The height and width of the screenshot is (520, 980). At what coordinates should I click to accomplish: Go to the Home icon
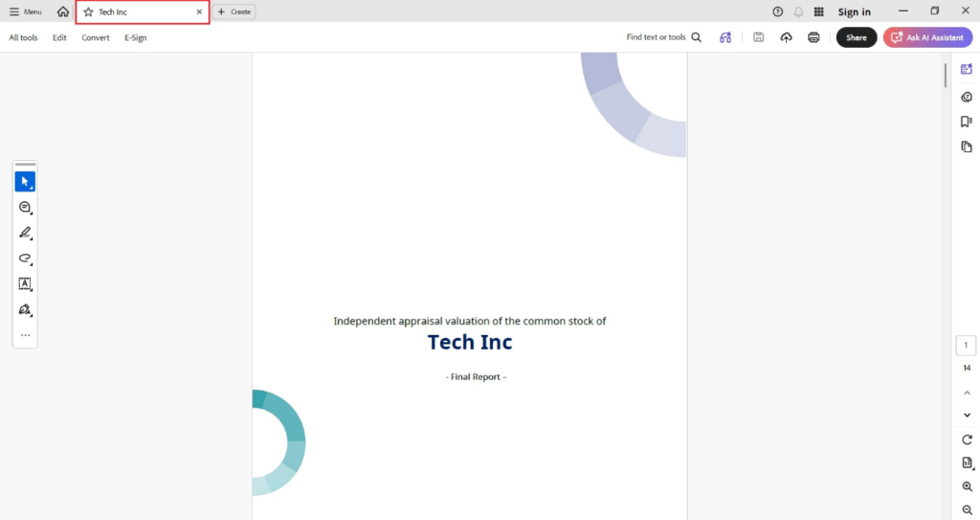tap(62, 11)
